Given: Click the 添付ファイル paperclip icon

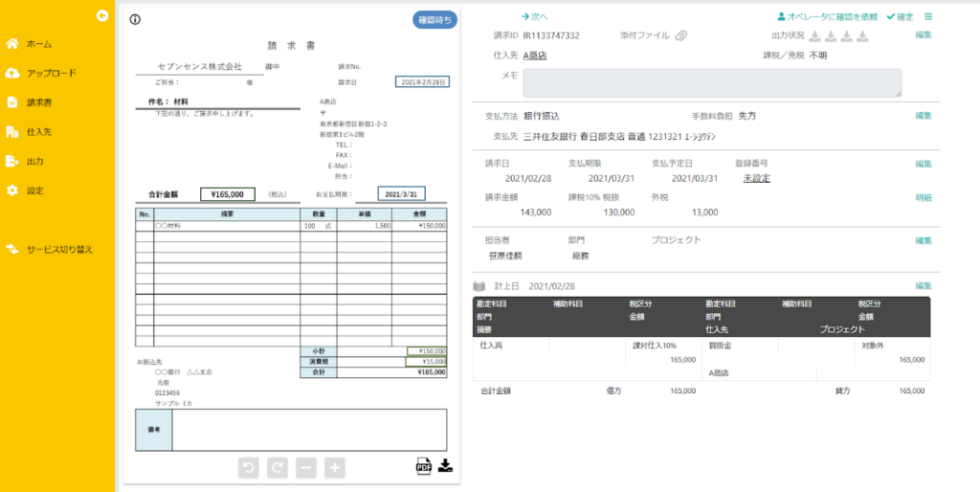Looking at the screenshot, I should [681, 36].
